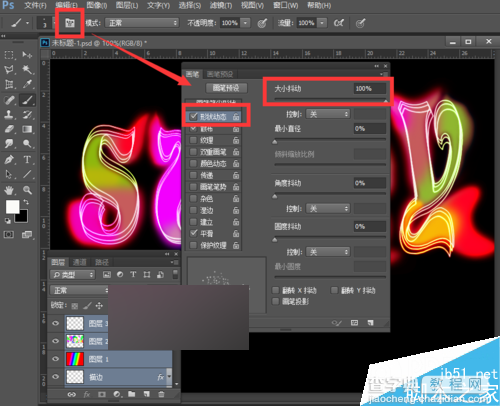
Task: Enable airbrush-style build-up icon
Action: pyautogui.click(x=339, y=23)
